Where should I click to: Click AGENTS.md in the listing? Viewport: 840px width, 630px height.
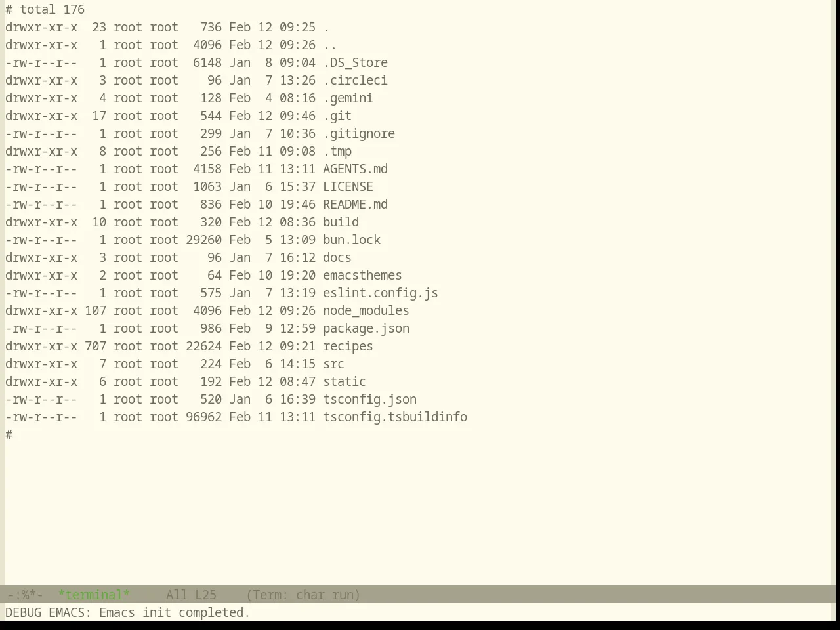355,169
